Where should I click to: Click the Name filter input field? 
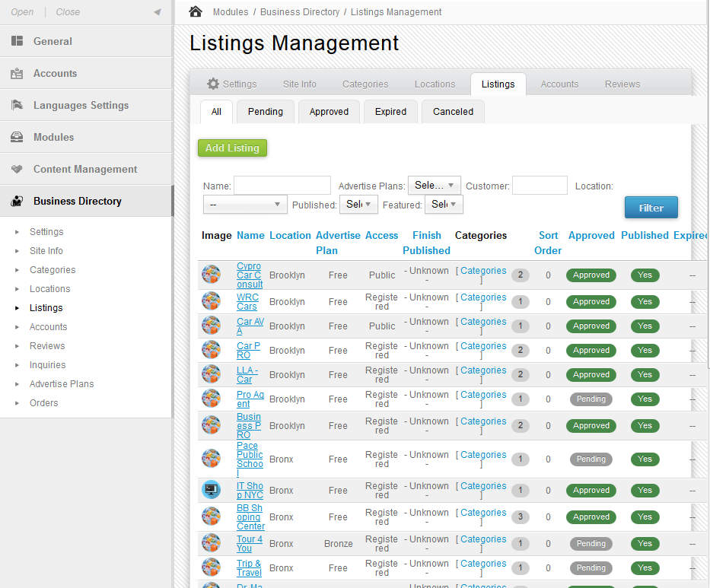tap(282, 185)
